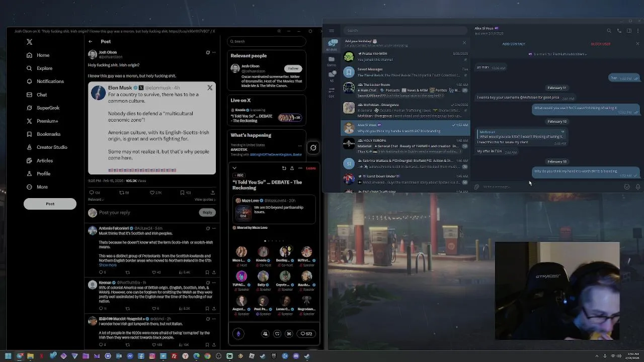This screenshot has height=362, width=644.
Task: Search within the Alex Si Vous chat
Action: 609,31
